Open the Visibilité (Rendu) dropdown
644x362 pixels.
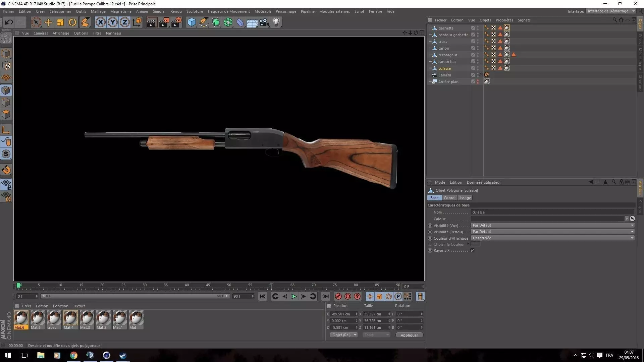pos(552,232)
